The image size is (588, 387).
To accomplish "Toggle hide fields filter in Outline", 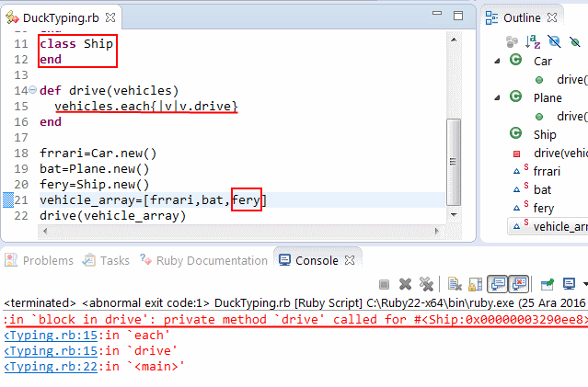I will [x=554, y=41].
